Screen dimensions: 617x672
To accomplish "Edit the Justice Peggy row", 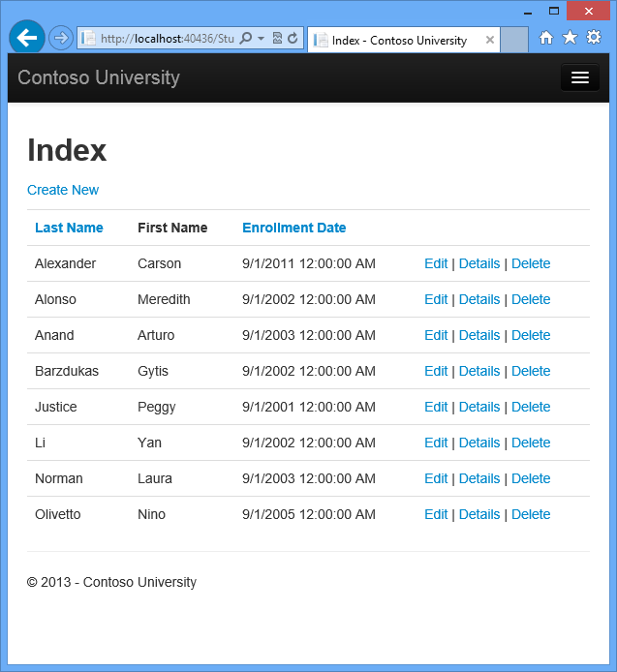I will click(x=436, y=407).
